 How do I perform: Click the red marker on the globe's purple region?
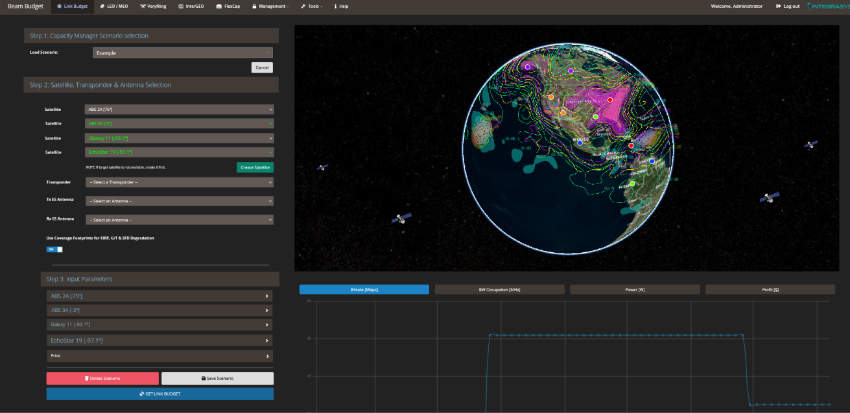[610, 100]
